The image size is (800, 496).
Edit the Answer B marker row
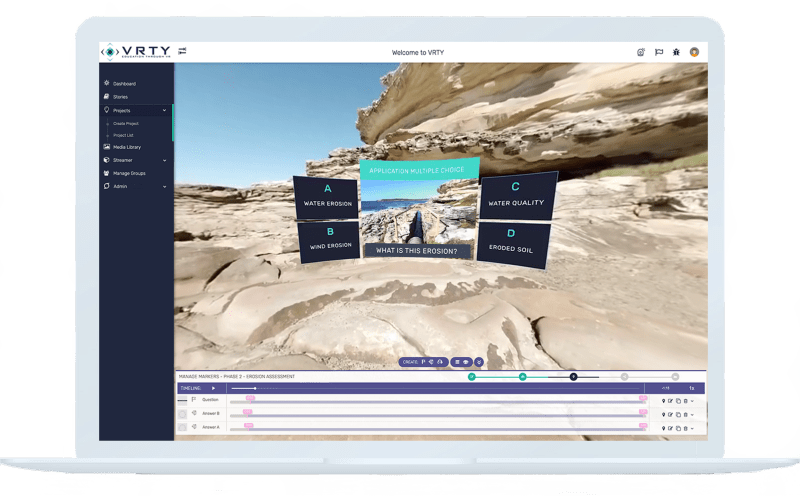click(x=670, y=414)
